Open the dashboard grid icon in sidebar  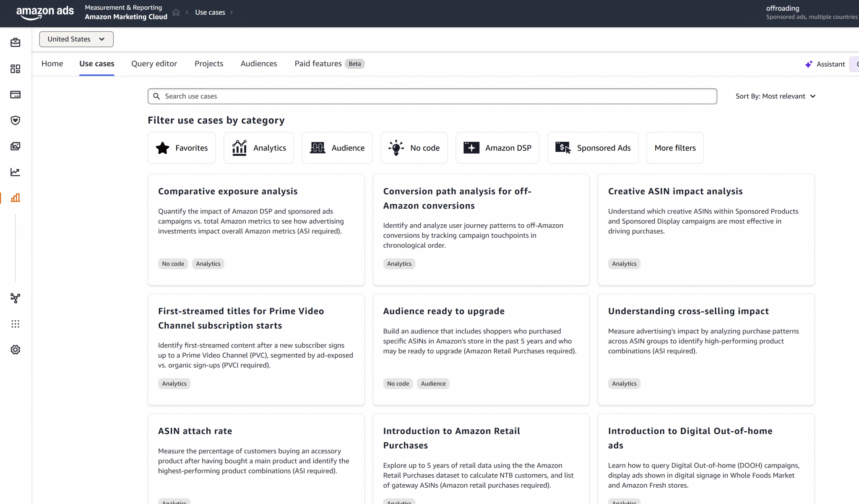[16, 69]
